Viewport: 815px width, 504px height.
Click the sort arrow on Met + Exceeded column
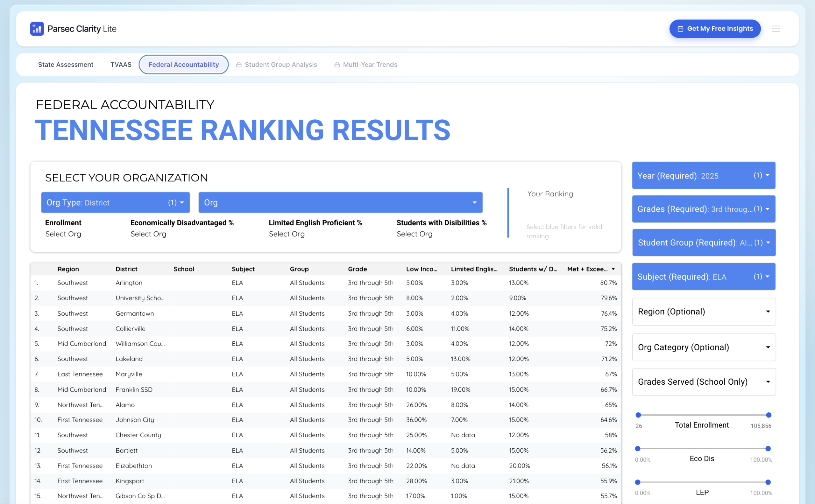(x=613, y=269)
